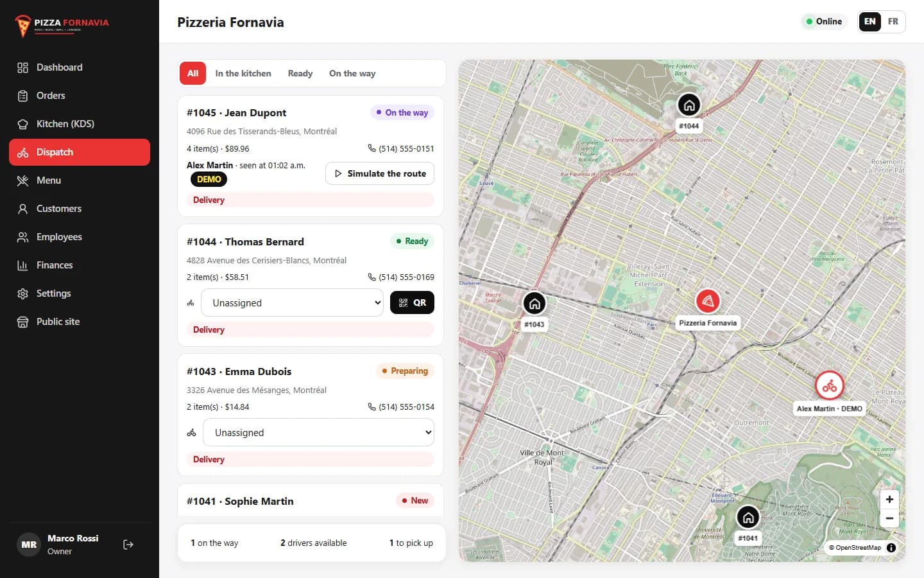Open QR code for order #1044
This screenshot has height=578, width=924.
point(412,302)
